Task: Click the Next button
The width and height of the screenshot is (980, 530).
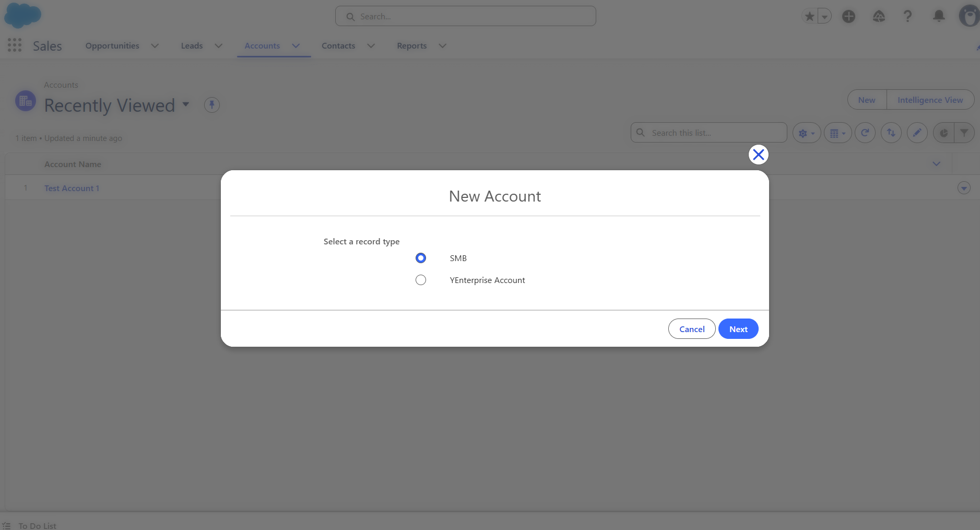Action: 738,329
